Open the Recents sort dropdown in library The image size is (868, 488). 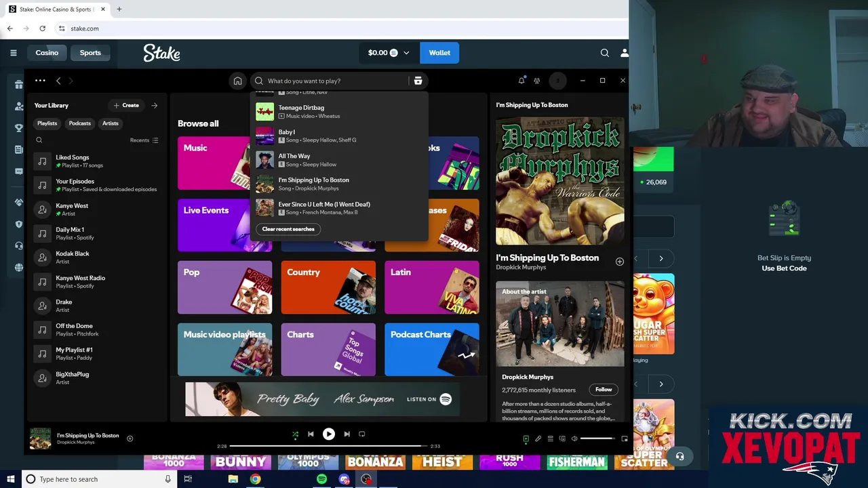click(x=144, y=140)
